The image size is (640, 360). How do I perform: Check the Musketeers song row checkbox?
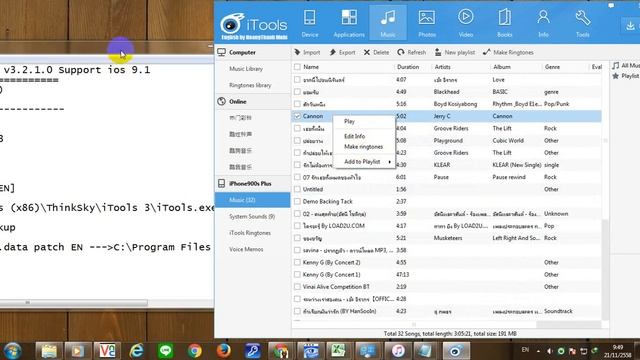[x=297, y=238]
